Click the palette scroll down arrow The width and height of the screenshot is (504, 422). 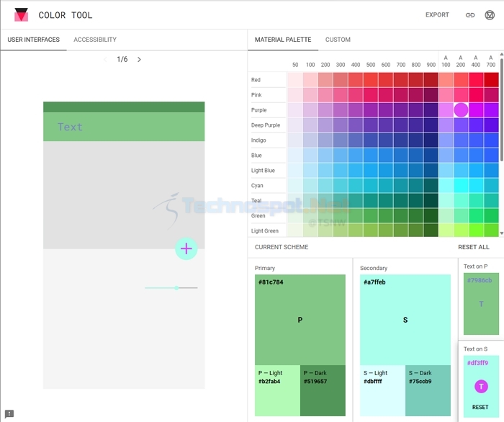coord(501,233)
